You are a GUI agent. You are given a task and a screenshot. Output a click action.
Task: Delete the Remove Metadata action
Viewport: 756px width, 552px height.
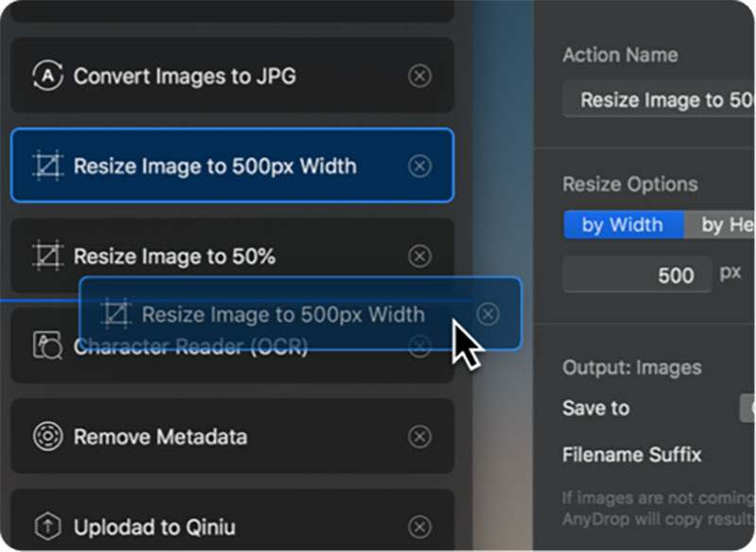(x=420, y=437)
